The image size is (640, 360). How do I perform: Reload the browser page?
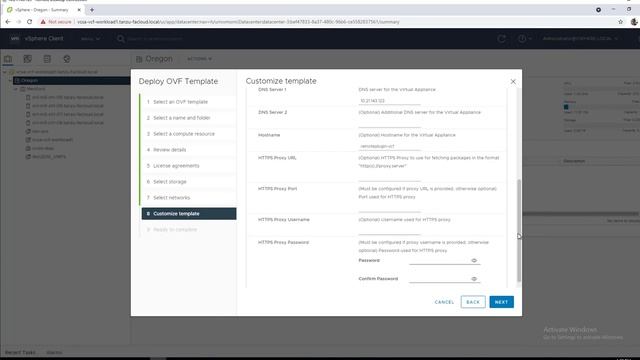pyautogui.click(x=29, y=22)
